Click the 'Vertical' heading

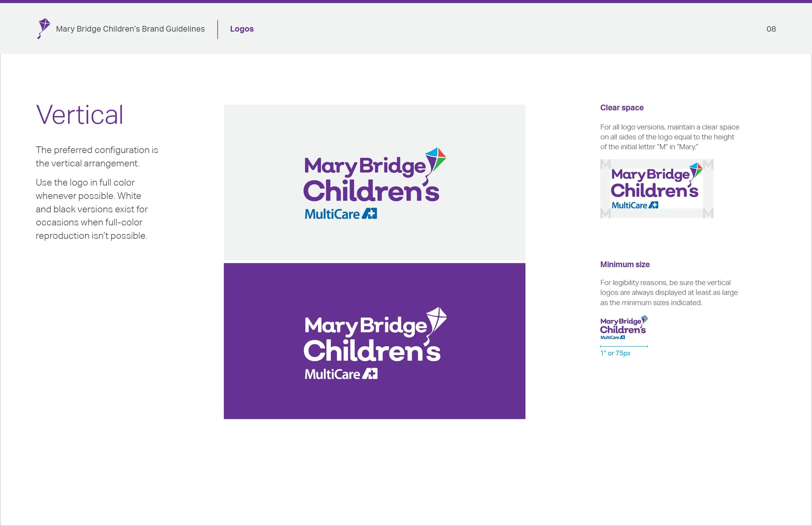pyautogui.click(x=80, y=115)
